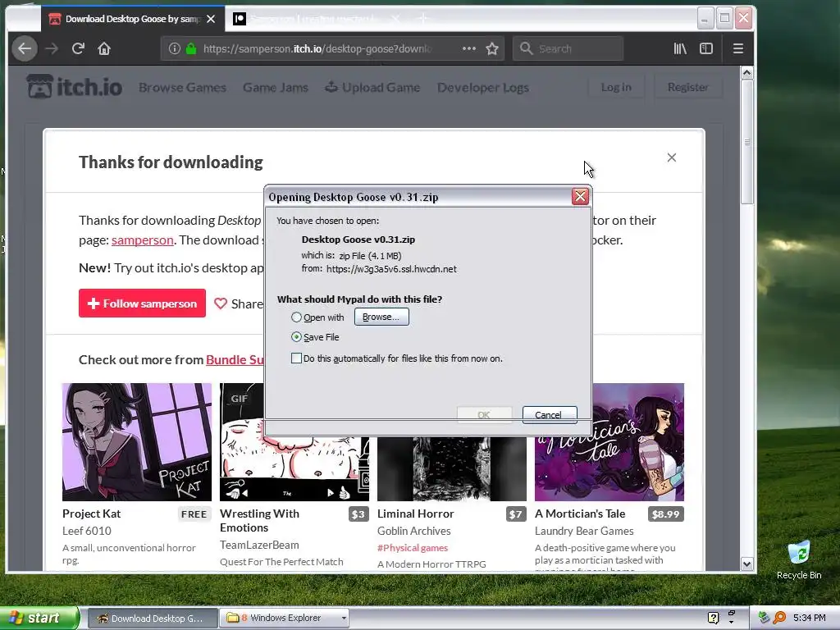Close the Download Desktop Goose tab
This screenshot has height=630, width=840.
click(x=211, y=20)
